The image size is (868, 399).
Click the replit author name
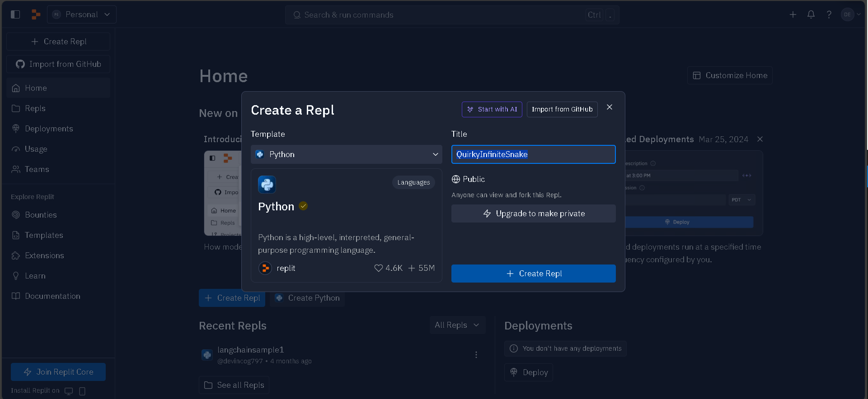[x=286, y=268]
